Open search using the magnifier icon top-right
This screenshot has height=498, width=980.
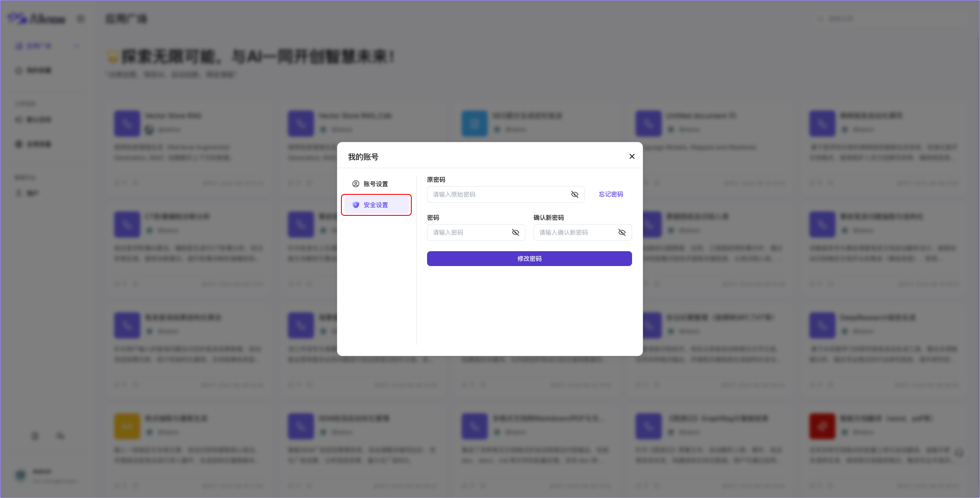point(820,18)
